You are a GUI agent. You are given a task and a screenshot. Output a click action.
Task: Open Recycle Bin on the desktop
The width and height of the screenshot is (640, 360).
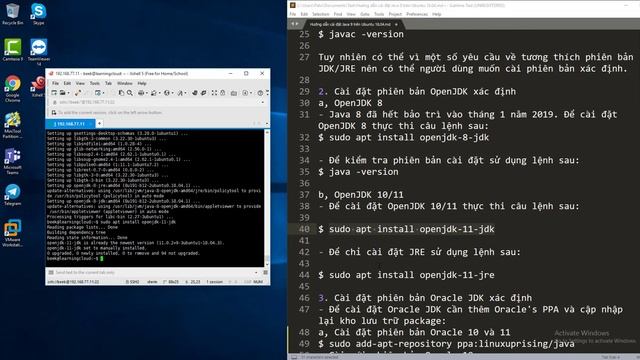click(x=12, y=13)
